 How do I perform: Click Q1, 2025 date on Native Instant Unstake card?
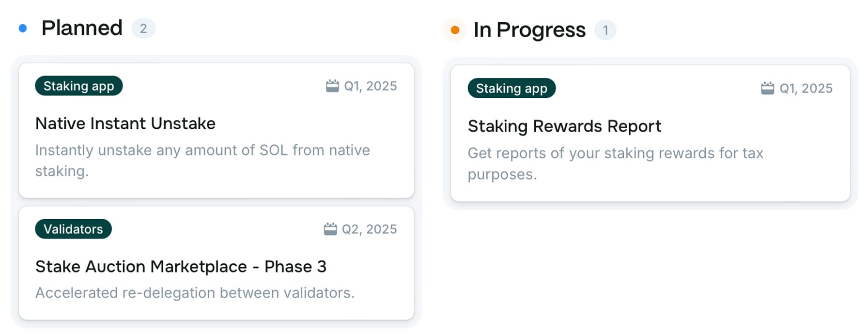click(371, 86)
